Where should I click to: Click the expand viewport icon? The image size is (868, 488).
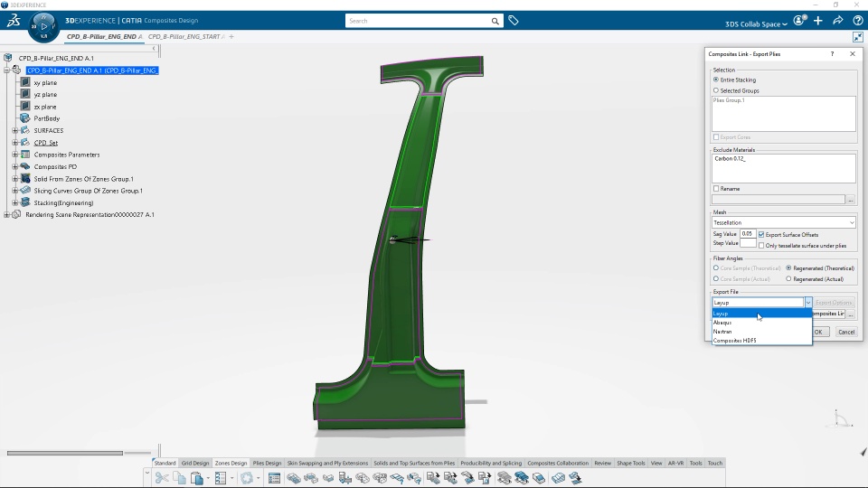(x=857, y=37)
